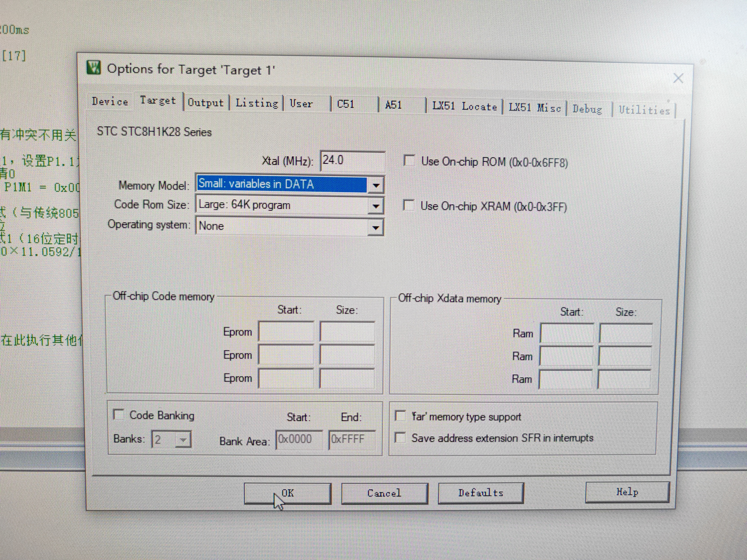
Task: Click the Keil uVision icon in title bar
Action: click(94, 67)
